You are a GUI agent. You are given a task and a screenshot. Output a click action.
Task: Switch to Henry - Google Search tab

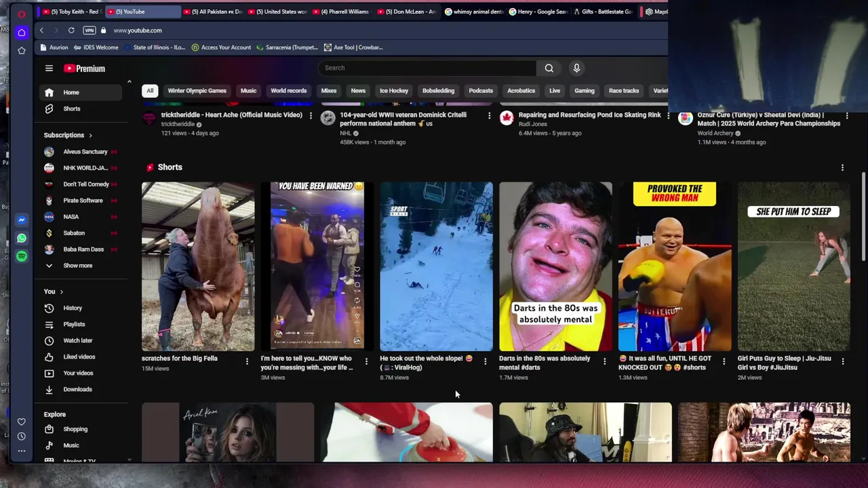537,12
